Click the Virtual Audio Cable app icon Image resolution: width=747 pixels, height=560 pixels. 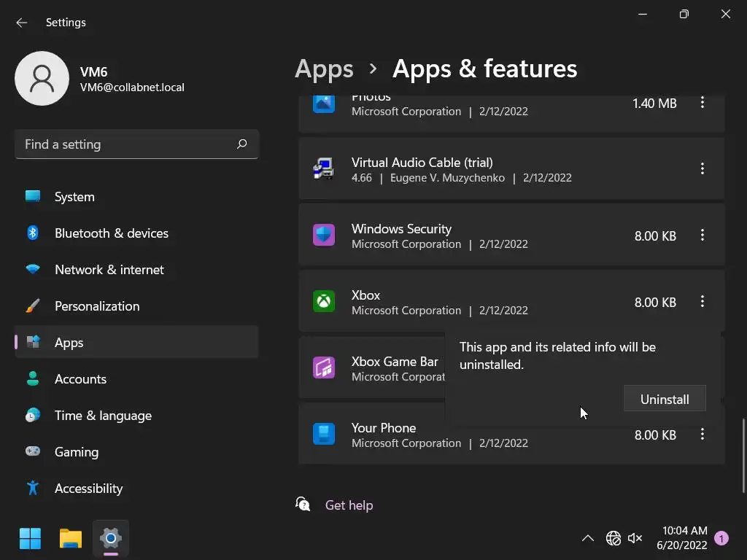click(324, 169)
